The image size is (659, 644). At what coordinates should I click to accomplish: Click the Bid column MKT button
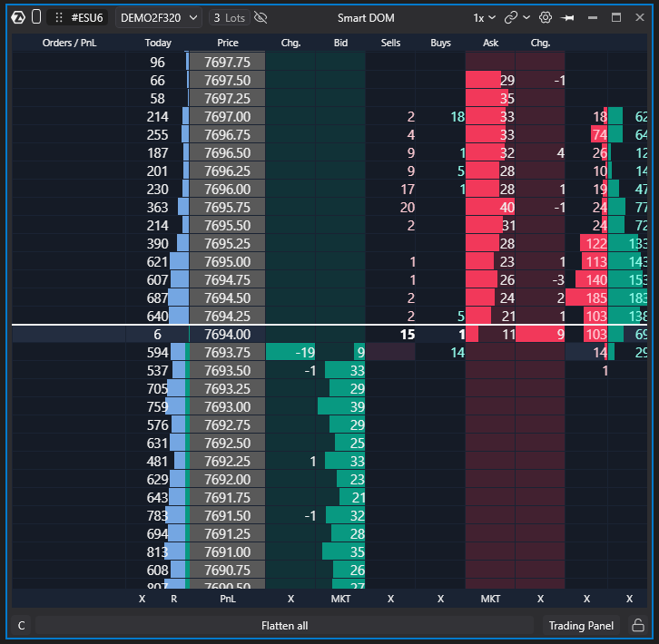pos(340,599)
